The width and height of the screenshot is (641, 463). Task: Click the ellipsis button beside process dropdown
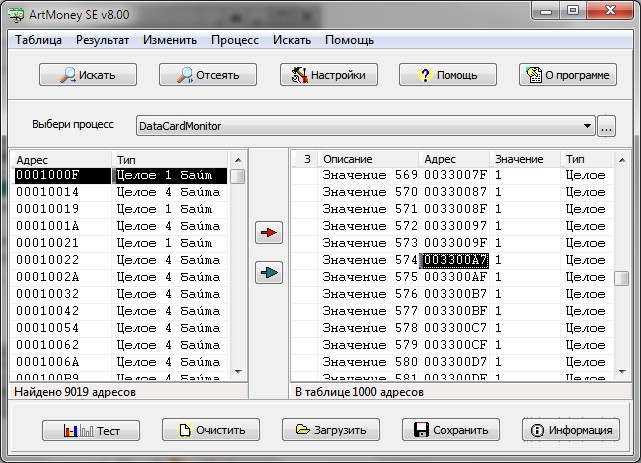point(607,126)
